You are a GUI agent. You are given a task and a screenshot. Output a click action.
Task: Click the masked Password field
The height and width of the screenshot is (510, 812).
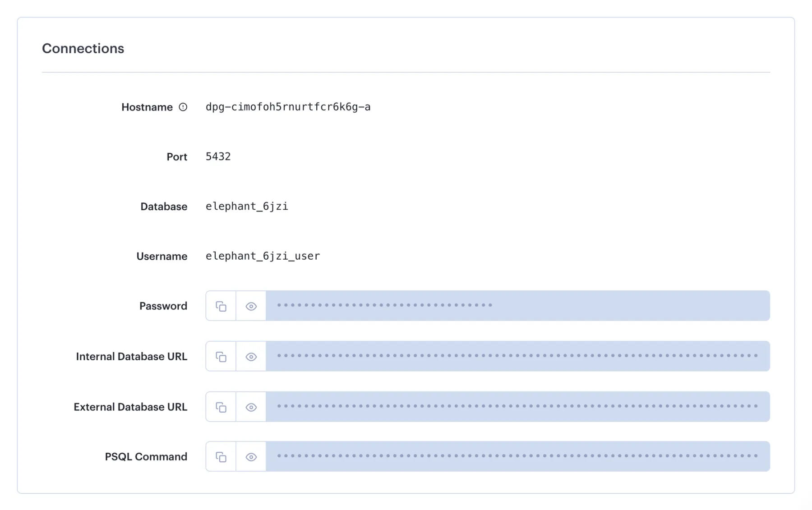tap(496, 306)
